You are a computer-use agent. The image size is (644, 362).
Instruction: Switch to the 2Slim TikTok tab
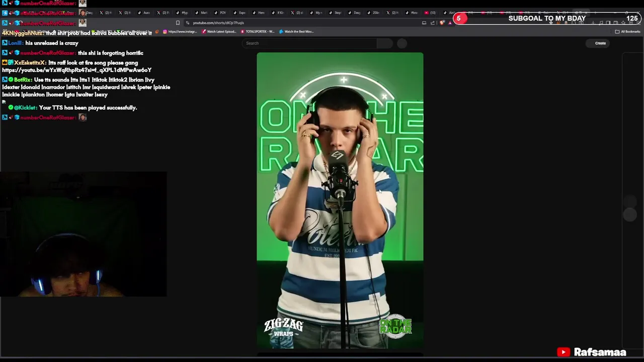[x=374, y=13]
